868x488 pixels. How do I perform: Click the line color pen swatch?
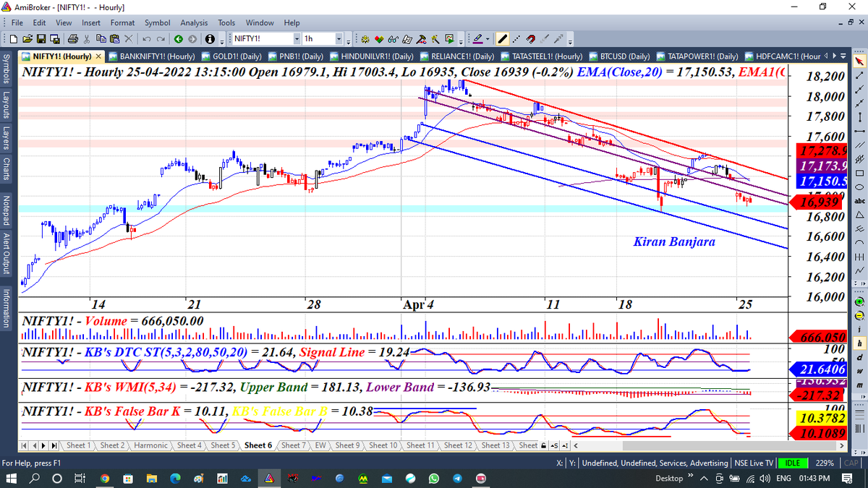point(477,38)
